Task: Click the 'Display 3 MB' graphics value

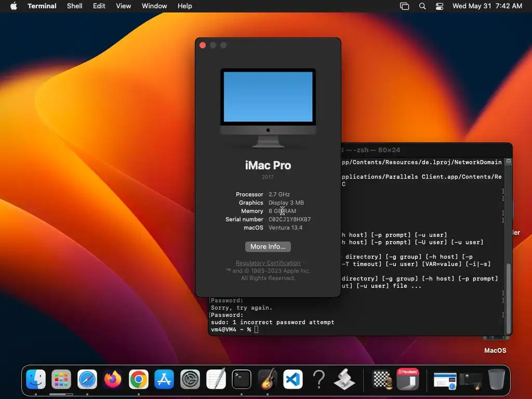Action: coord(286,203)
